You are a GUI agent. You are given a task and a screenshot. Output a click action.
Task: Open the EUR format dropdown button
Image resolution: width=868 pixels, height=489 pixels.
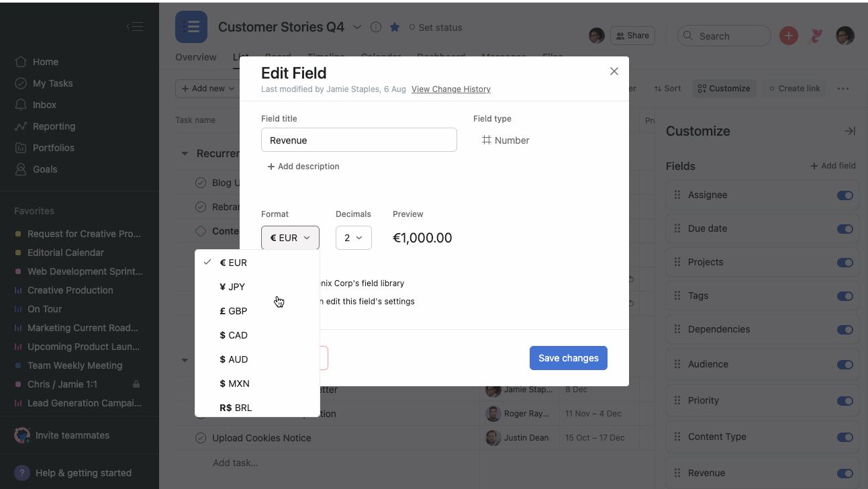[x=290, y=238]
